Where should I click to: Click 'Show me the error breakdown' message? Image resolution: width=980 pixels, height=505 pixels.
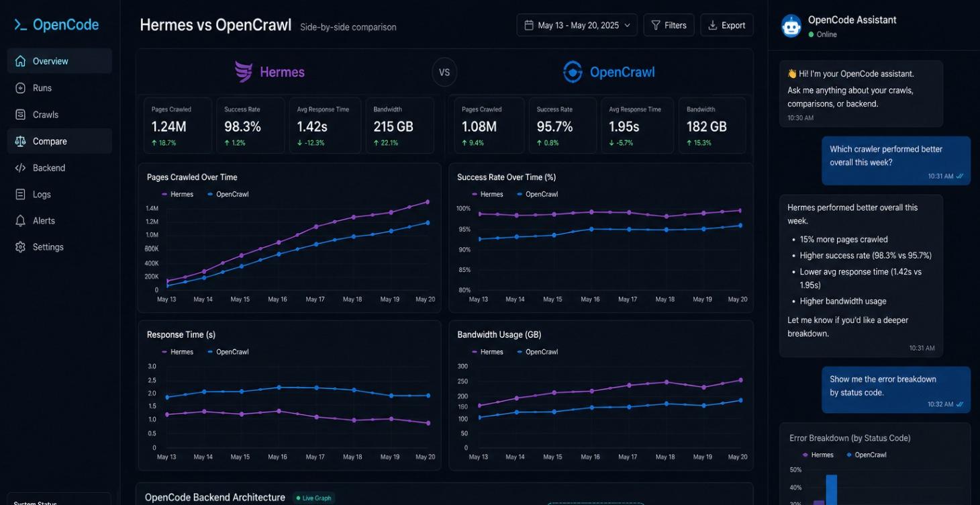click(896, 390)
